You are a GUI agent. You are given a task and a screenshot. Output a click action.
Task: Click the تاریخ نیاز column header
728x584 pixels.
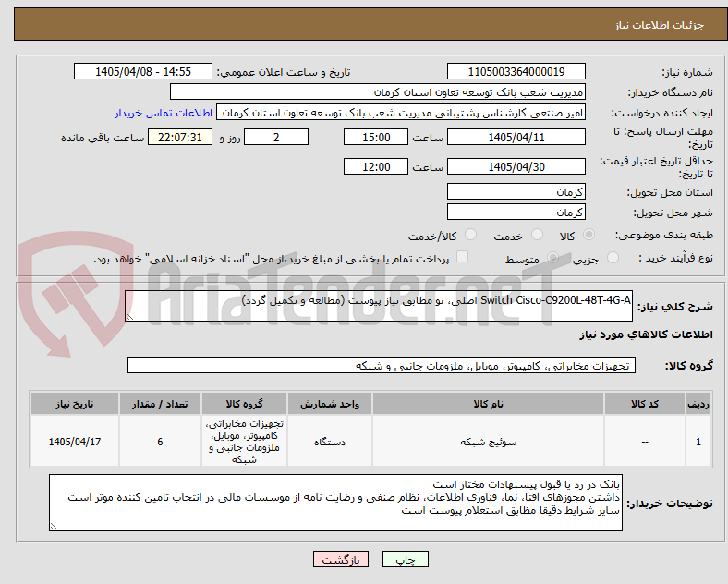pyautogui.click(x=75, y=404)
